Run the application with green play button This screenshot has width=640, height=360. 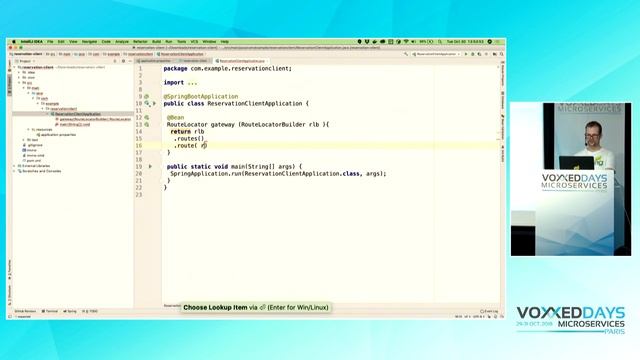click(466, 54)
